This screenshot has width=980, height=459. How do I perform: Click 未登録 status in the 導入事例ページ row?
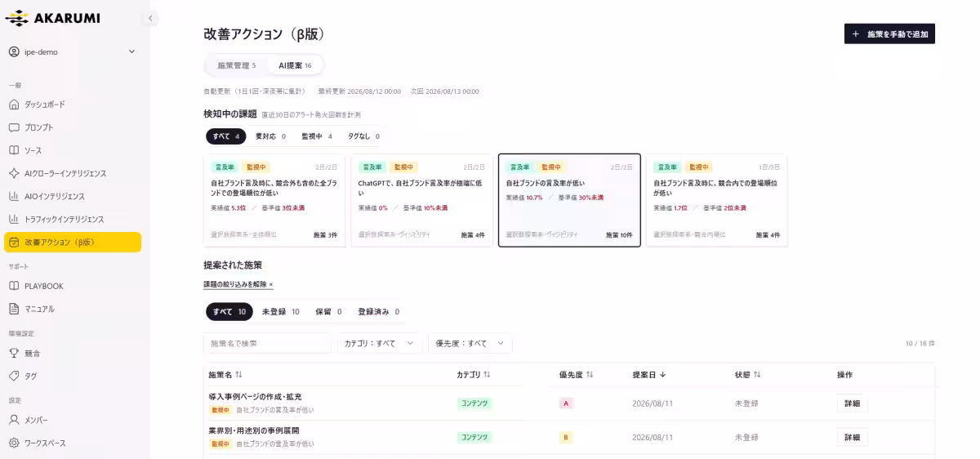pos(746,403)
